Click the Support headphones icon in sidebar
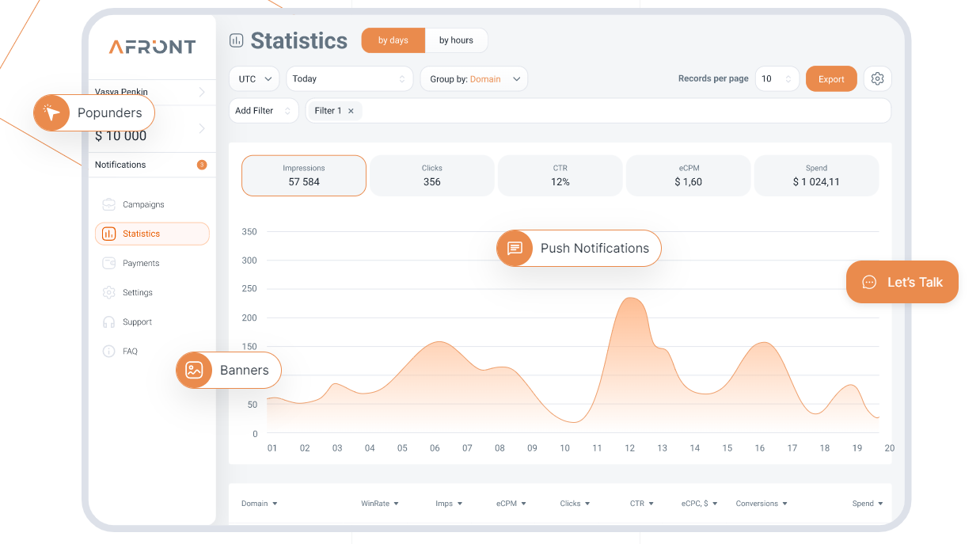 109,321
